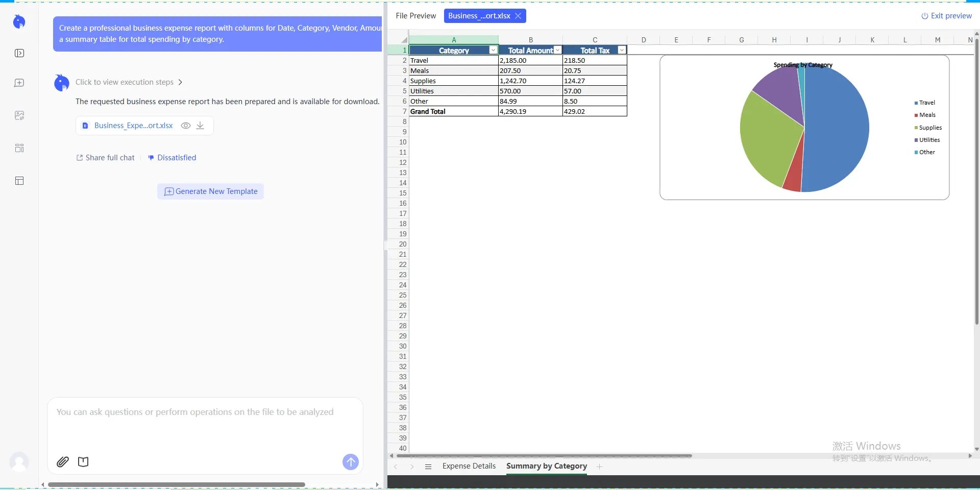Open the Total Amount filter dropdown
Image resolution: width=980 pixels, height=490 pixels.
pos(557,50)
